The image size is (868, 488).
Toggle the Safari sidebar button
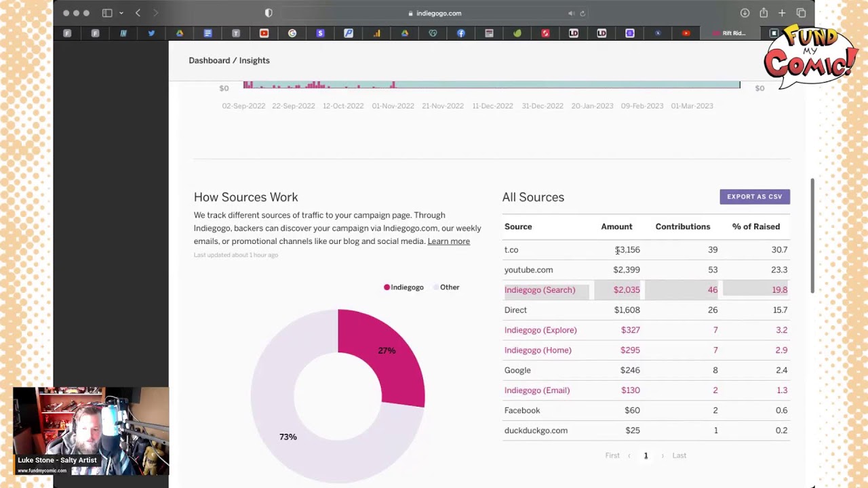106,13
